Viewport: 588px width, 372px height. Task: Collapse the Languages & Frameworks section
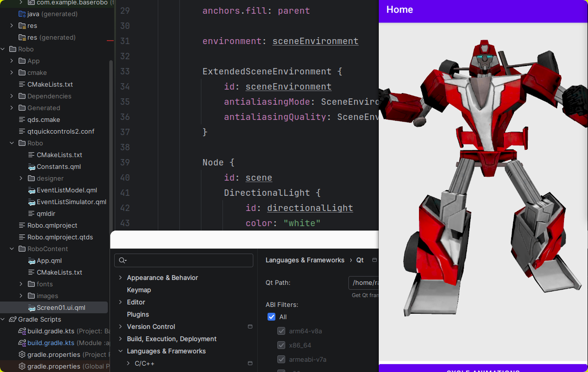coord(121,351)
